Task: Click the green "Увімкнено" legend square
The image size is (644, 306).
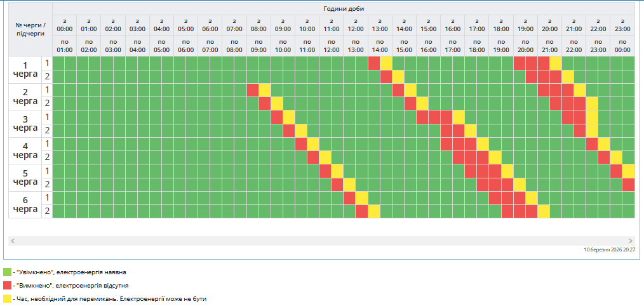Action: pos(7,272)
